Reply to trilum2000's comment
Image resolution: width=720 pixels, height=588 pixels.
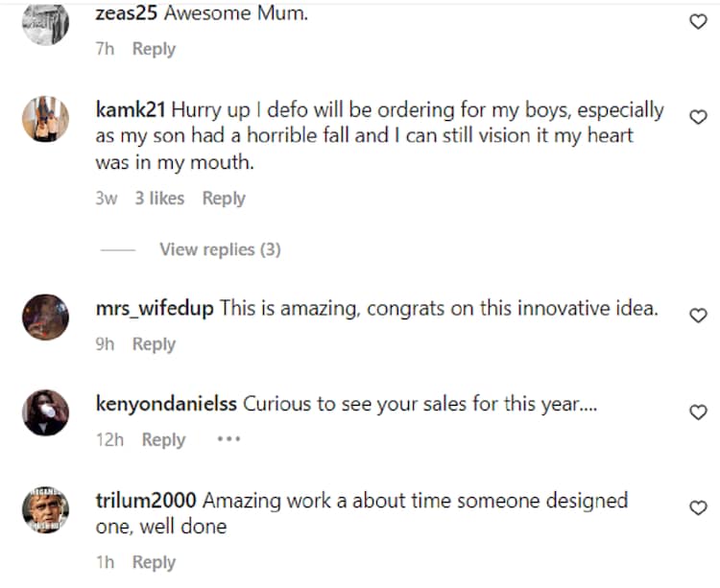tap(154, 563)
